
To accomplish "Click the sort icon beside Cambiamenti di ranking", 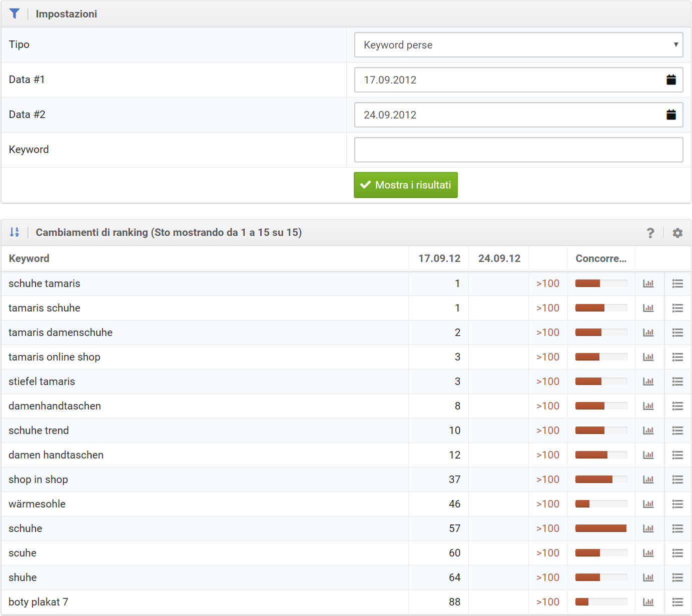I will coord(15,232).
